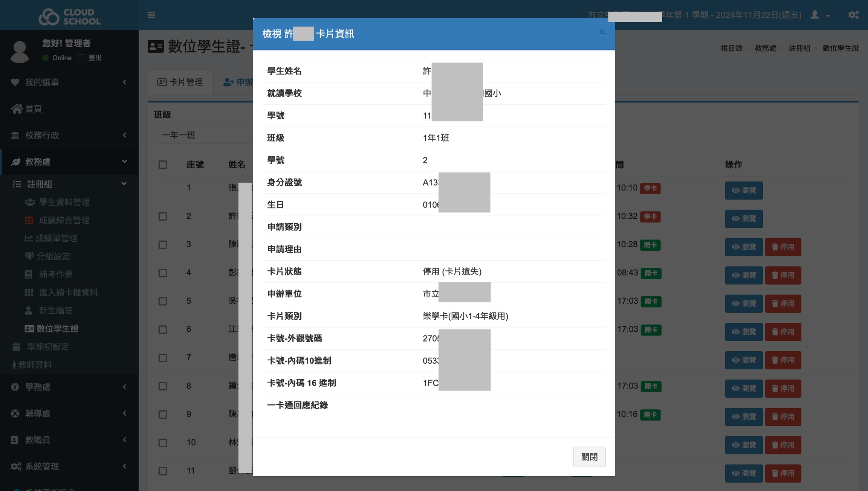This screenshot has height=491, width=868.
Task: Click the user account icon in the header
Action: click(815, 15)
